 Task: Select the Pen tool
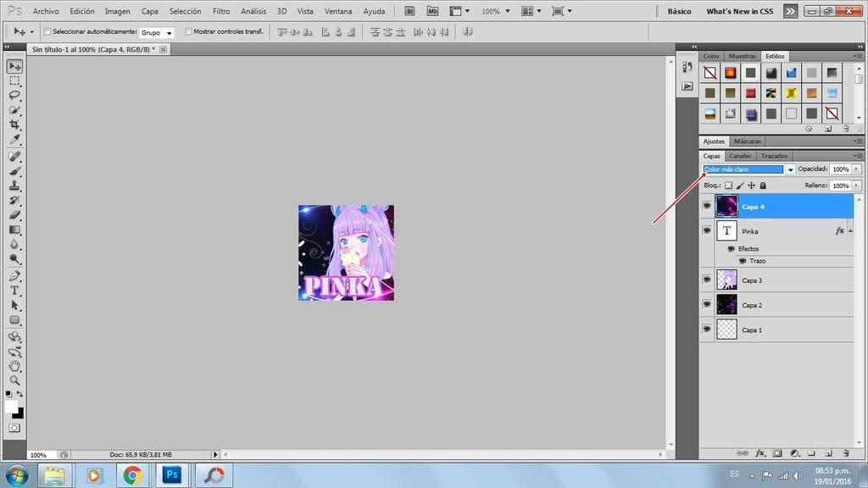pyautogui.click(x=14, y=276)
